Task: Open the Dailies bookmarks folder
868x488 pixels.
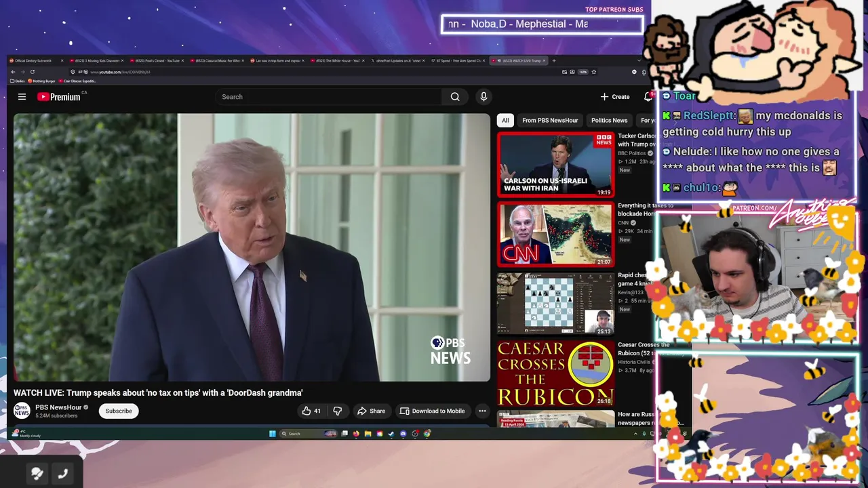Action: [x=18, y=81]
